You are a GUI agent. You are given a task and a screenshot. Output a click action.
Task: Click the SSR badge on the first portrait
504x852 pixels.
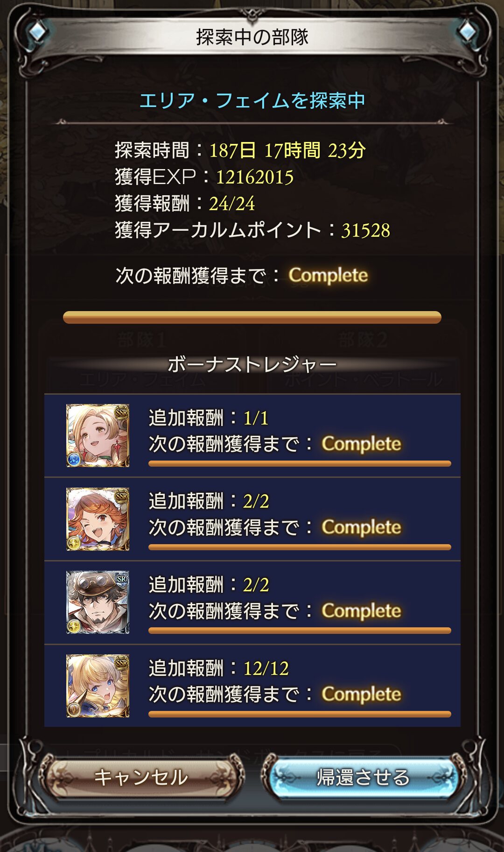click(121, 412)
